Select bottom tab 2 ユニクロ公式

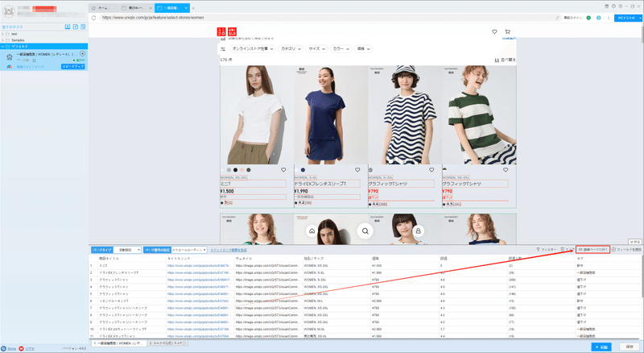coord(167,343)
